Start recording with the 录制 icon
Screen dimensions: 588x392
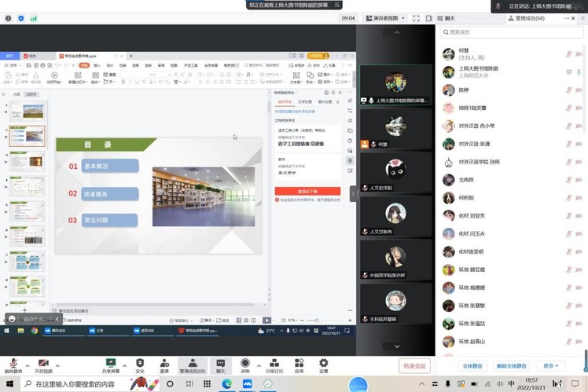245,364
